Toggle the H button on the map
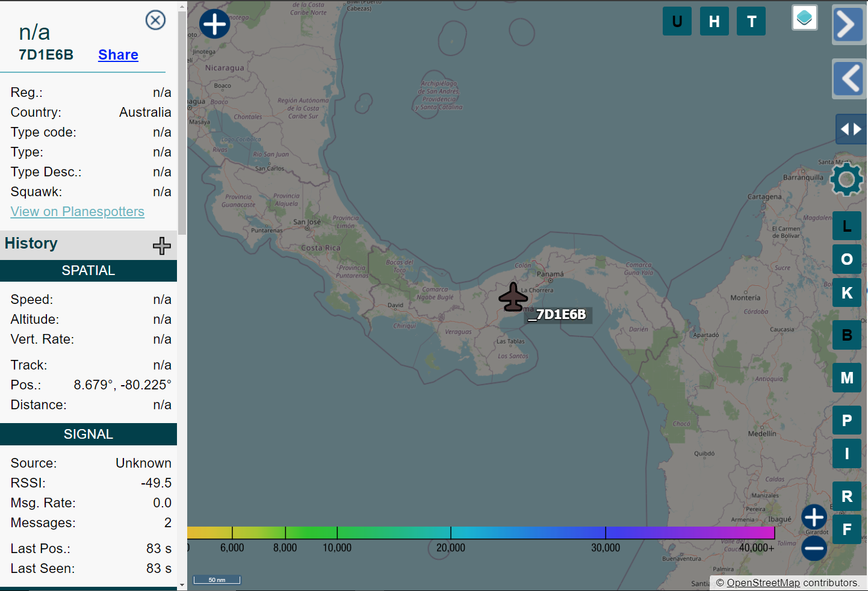This screenshot has height=591, width=868. [715, 21]
